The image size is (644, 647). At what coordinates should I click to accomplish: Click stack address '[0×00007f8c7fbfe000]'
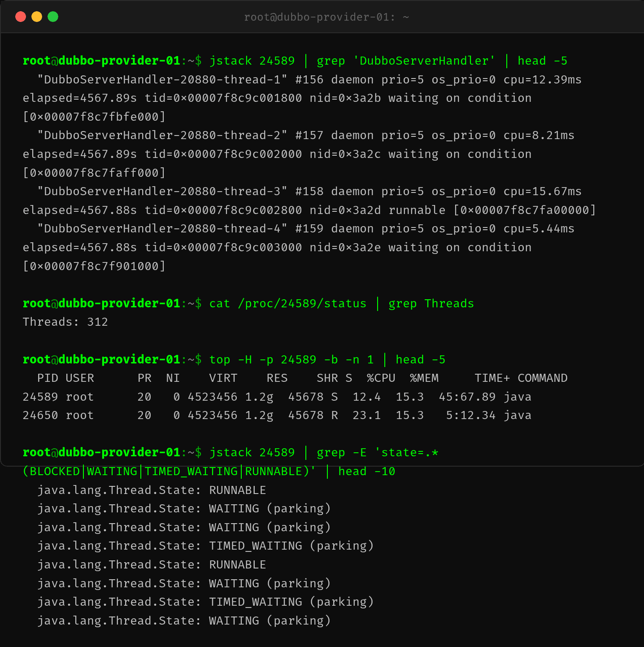point(94,117)
